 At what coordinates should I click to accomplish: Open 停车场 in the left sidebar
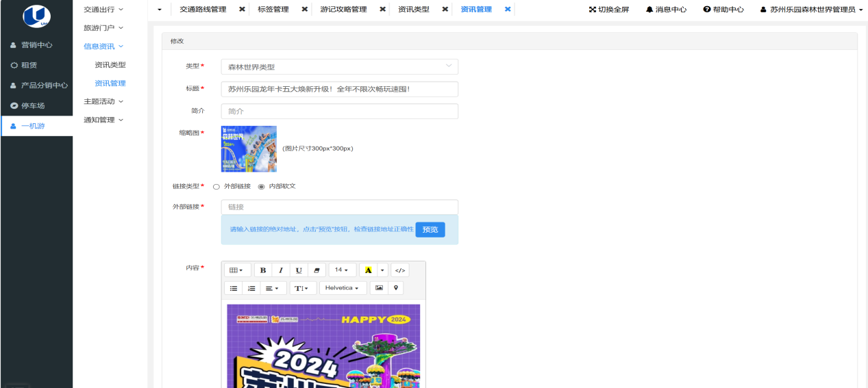click(x=36, y=105)
